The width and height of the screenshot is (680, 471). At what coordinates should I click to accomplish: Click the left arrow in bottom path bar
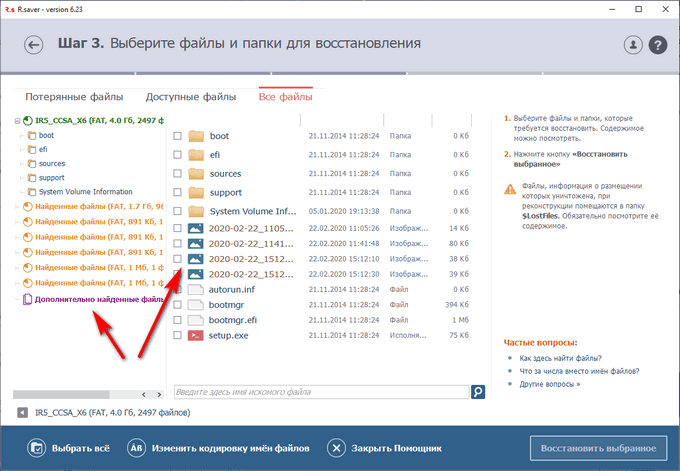22,412
